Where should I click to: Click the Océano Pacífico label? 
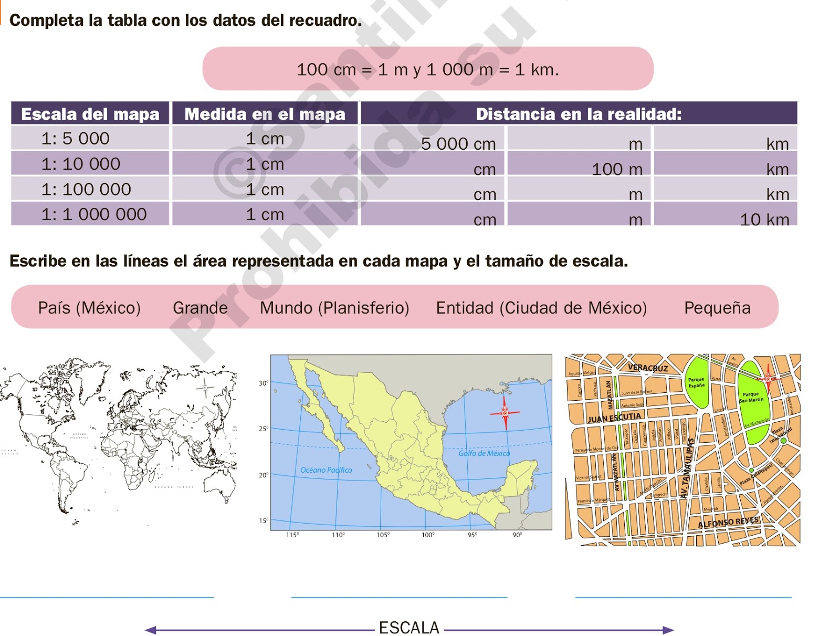(327, 471)
